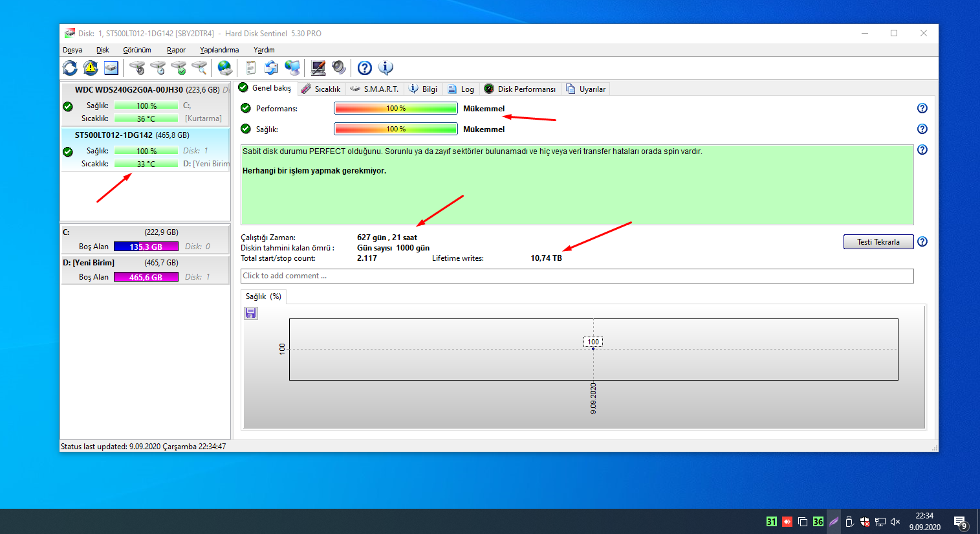Click the Windows Security shield tray icon
980x534 pixels.
pos(865,522)
